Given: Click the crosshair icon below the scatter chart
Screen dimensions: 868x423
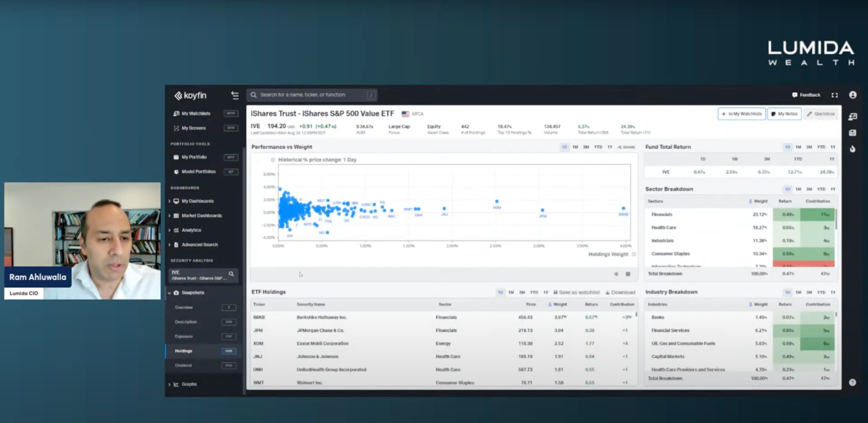Looking at the screenshot, I should [616, 274].
